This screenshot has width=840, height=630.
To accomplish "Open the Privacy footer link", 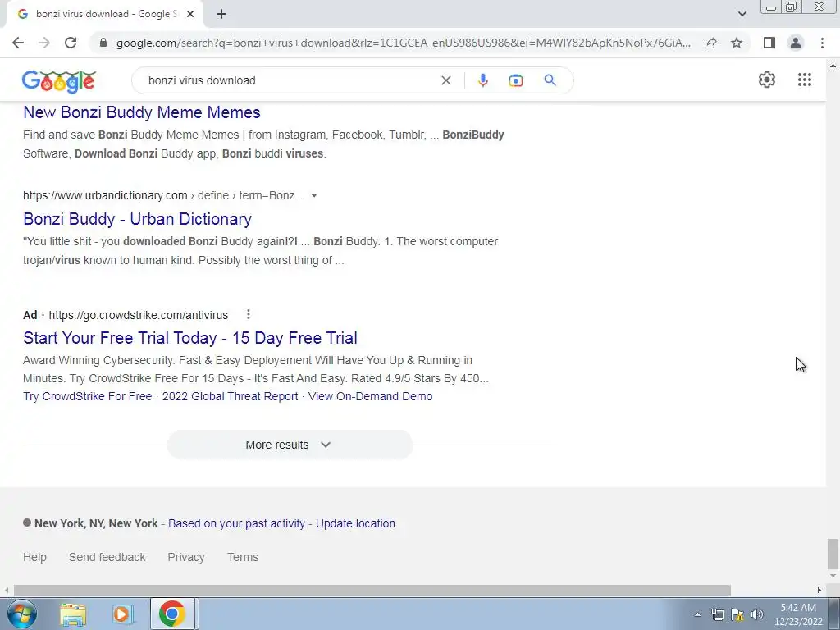I will coord(186,557).
